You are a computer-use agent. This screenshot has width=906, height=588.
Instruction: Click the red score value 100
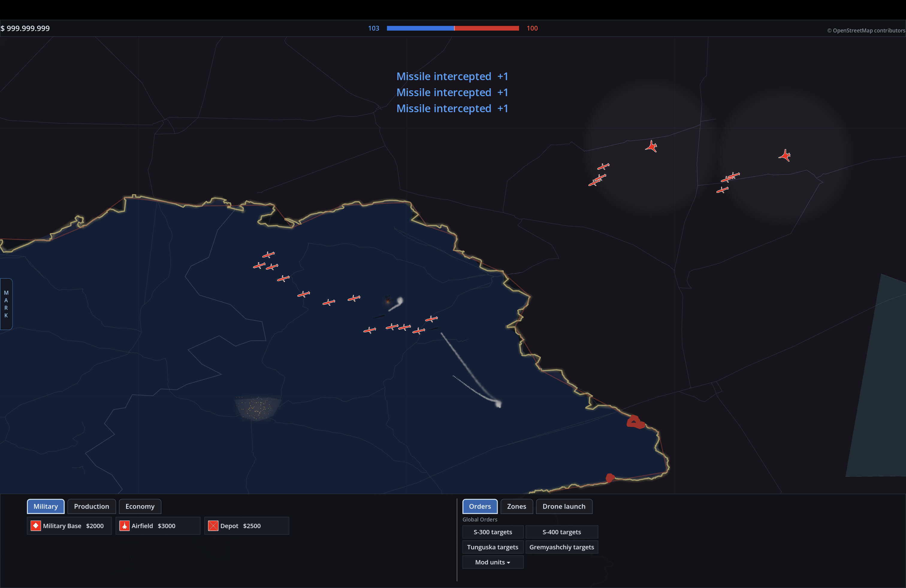(x=532, y=28)
